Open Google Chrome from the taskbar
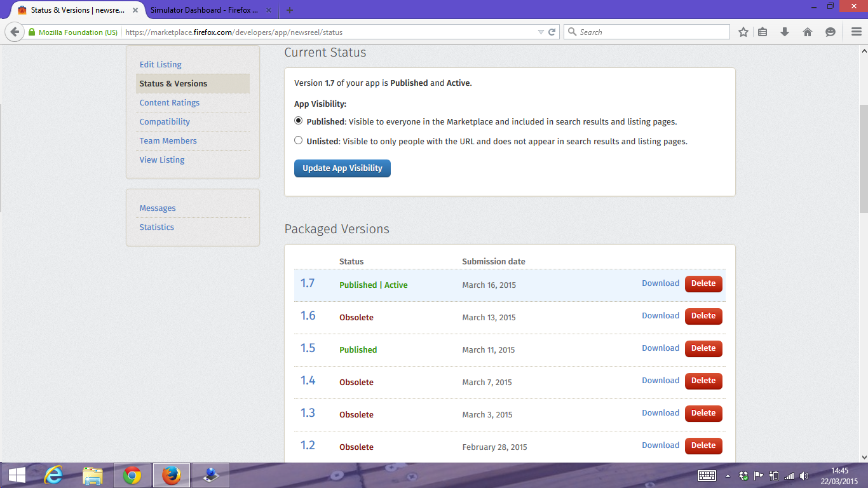The image size is (868, 488). pyautogui.click(x=132, y=475)
